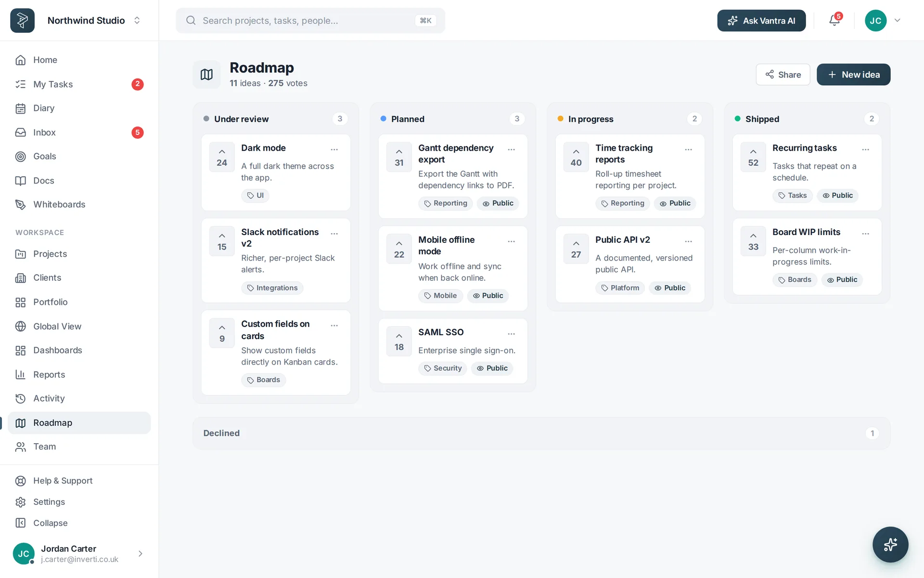Click the Share button
This screenshot has height=578, width=924.
pyautogui.click(x=783, y=75)
